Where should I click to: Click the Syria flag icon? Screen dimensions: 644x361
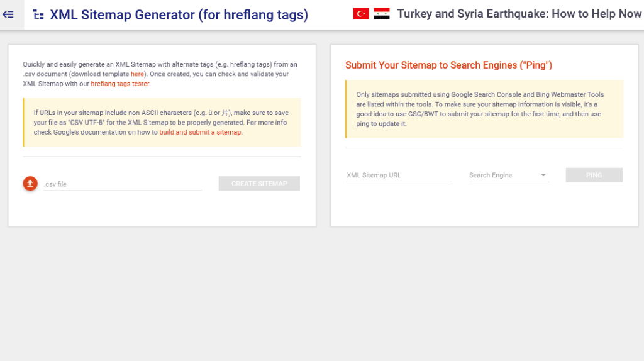click(381, 14)
